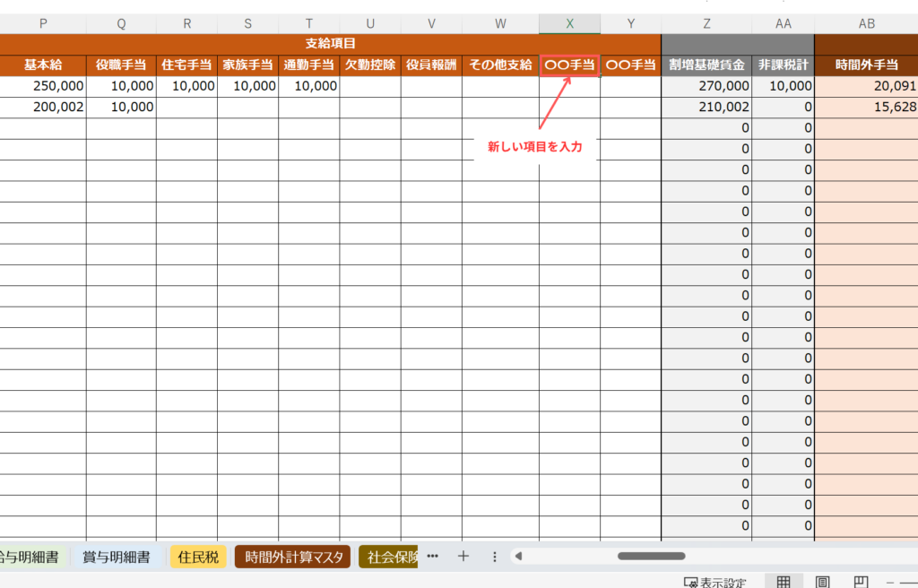Open the 社会保険 sheet tab

click(390, 557)
